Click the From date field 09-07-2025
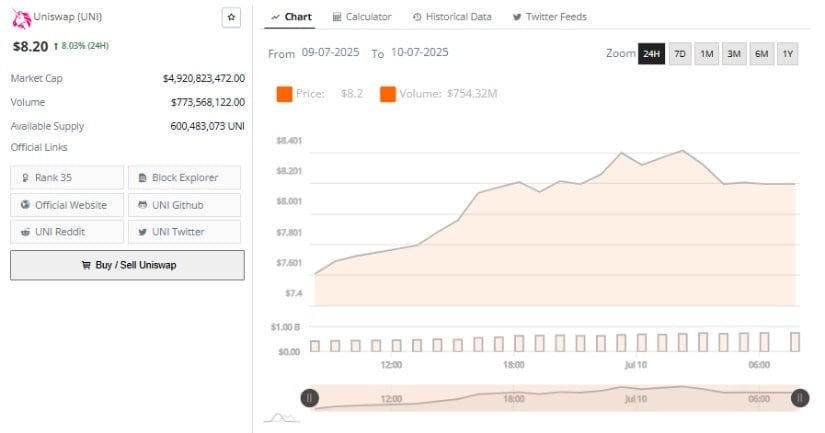 click(330, 53)
